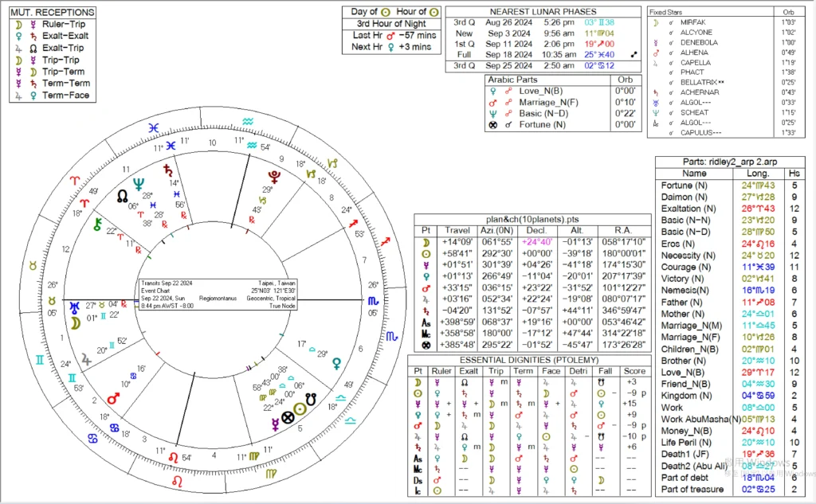Select the Moon crescent in the chart wheel
The width and height of the screenshot is (816, 504).
tap(74, 323)
